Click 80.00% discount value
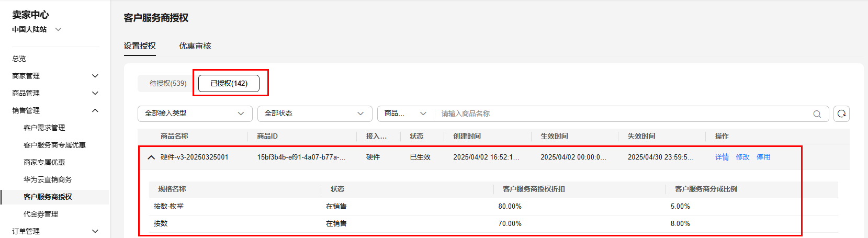This screenshot has width=868, height=238. (x=510, y=206)
